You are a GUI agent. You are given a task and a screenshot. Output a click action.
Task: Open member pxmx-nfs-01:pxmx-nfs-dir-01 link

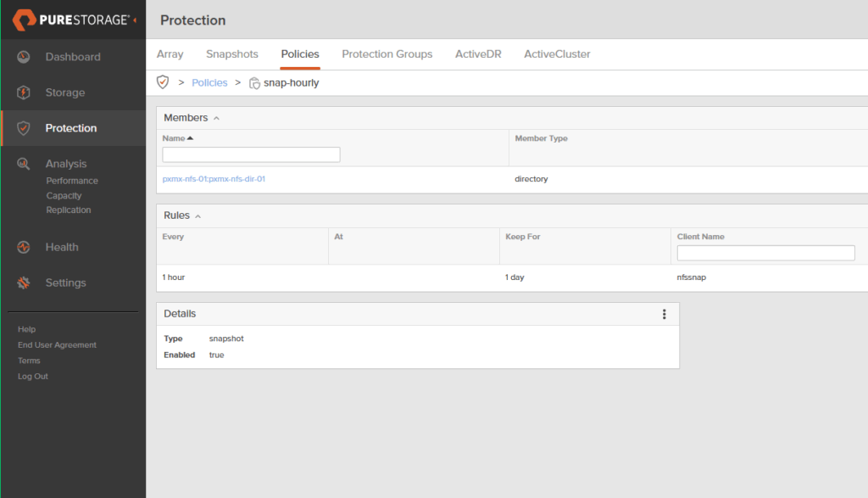click(214, 179)
